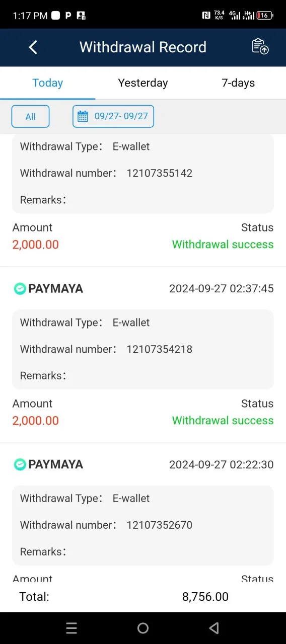
Task: Open the All filter dropdown
Action: [30, 116]
